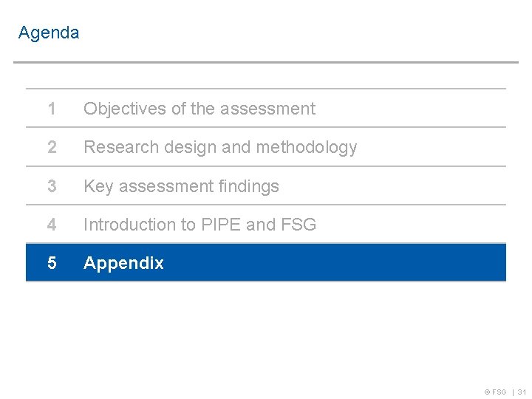Click number 5 in the blue row
Screen dimensions: 532x399
[52, 263]
